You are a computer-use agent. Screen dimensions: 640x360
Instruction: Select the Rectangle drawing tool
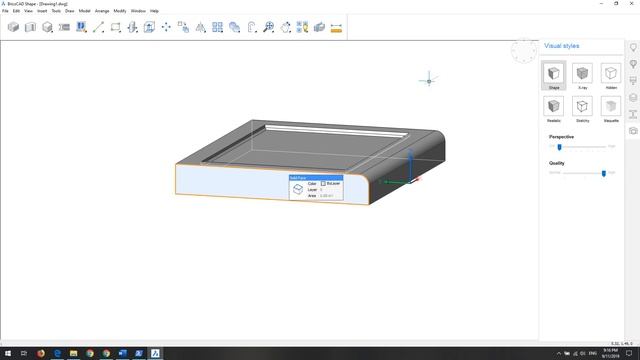tap(116, 27)
